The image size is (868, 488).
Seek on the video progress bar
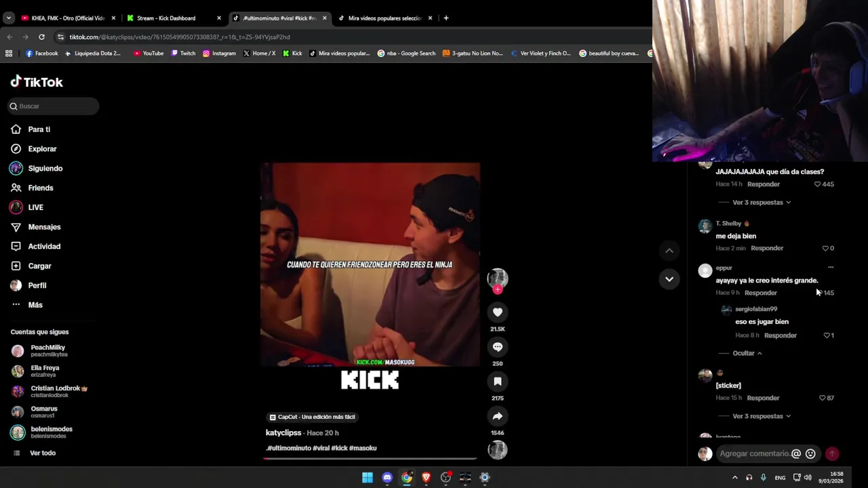click(x=370, y=459)
